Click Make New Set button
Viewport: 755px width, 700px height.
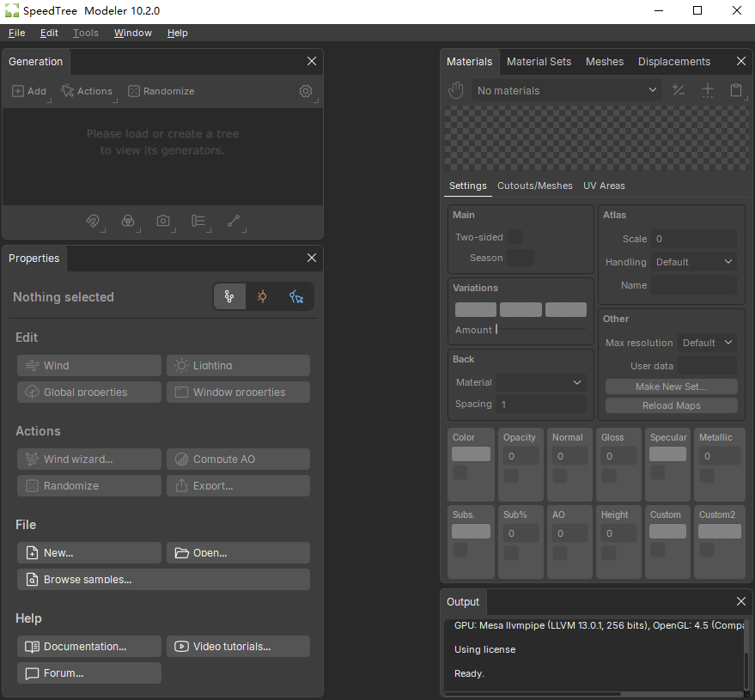(x=671, y=387)
